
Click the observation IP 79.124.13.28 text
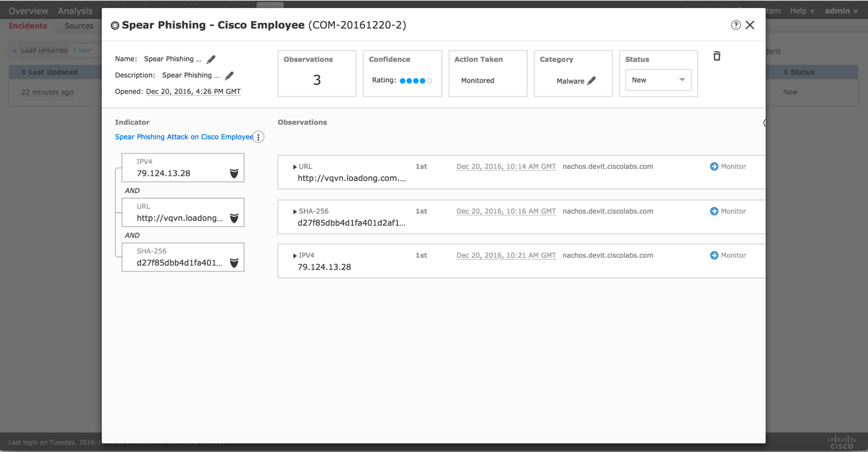click(324, 267)
